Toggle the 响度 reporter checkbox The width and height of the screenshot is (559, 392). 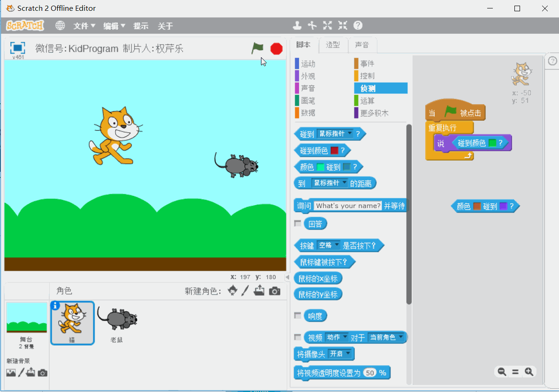[298, 315]
